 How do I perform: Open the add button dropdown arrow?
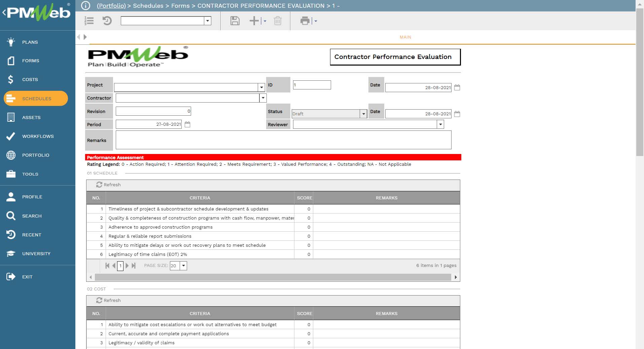tap(265, 21)
